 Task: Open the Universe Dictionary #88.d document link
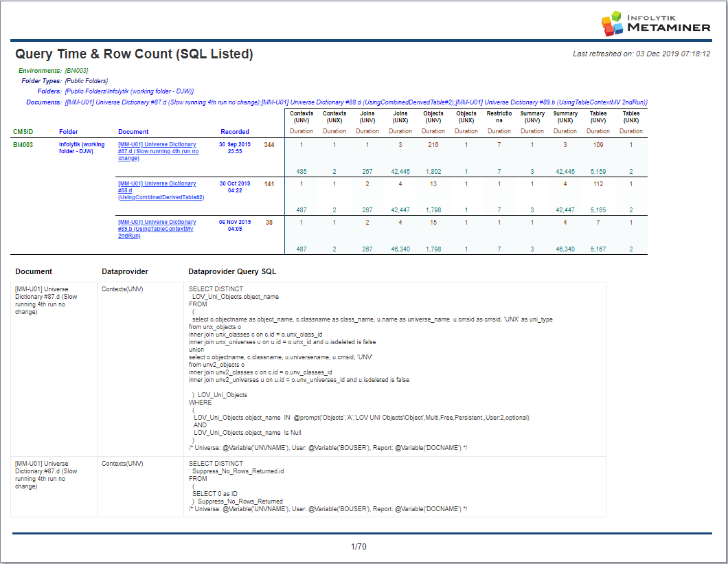161,190
